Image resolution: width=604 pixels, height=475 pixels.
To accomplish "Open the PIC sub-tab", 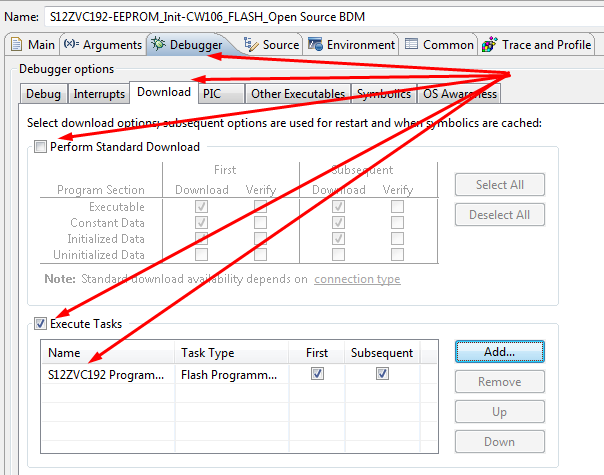I will [x=221, y=94].
